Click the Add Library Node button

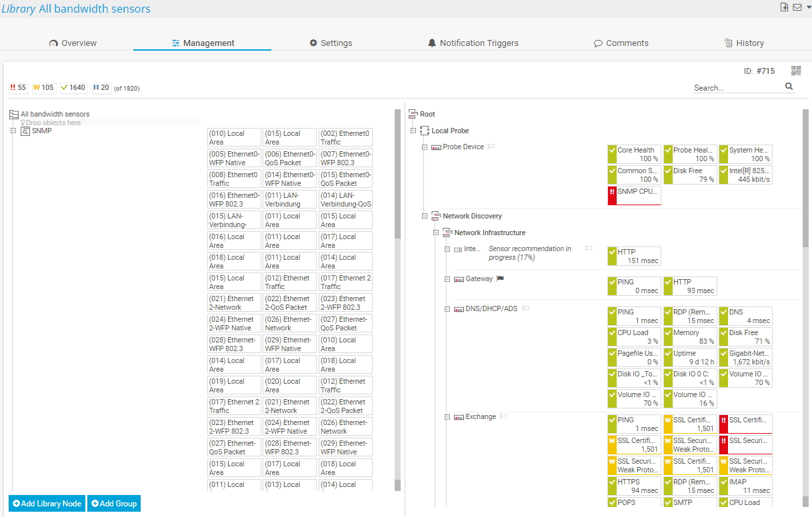click(47, 504)
